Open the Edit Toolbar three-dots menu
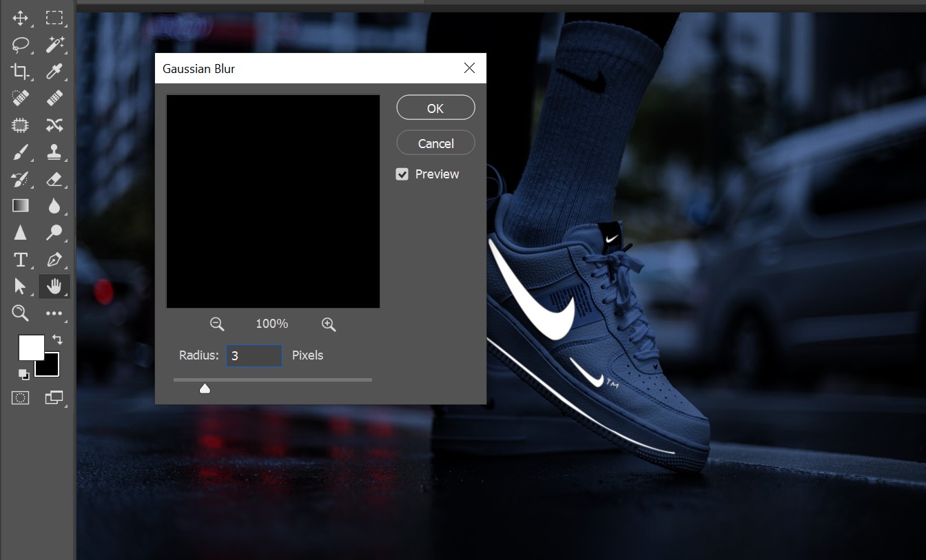 click(x=54, y=313)
